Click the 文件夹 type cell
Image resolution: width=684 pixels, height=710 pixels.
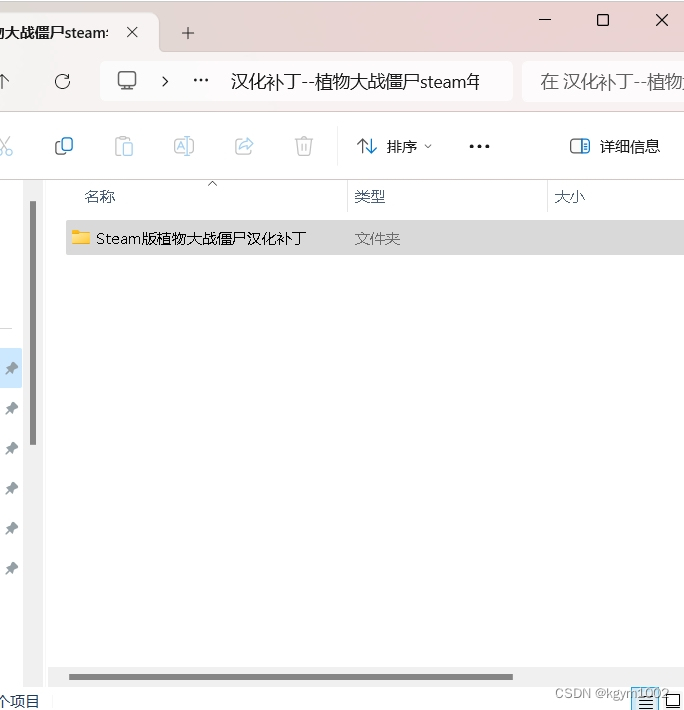pyautogui.click(x=377, y=238)
